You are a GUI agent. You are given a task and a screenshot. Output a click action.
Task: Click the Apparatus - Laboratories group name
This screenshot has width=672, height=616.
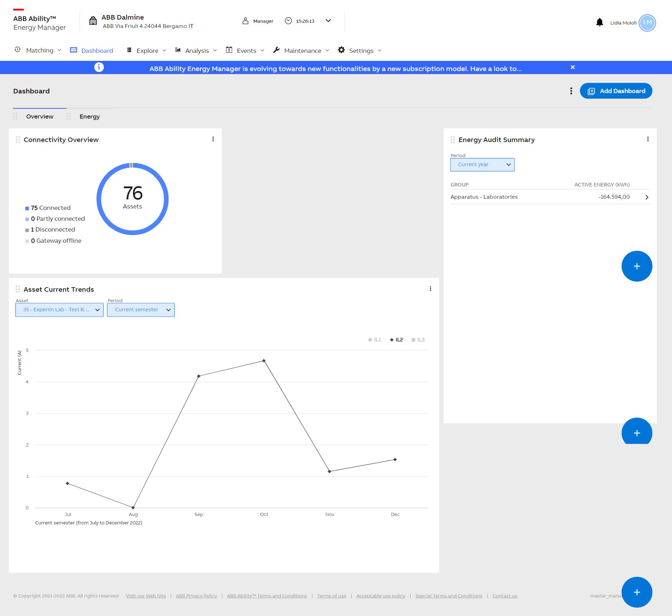(484, 197)
